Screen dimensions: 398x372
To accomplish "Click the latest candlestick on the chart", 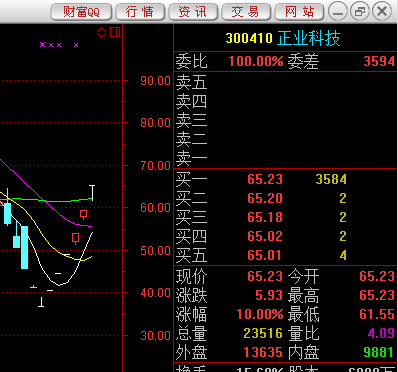I will [x=92, y=193].
